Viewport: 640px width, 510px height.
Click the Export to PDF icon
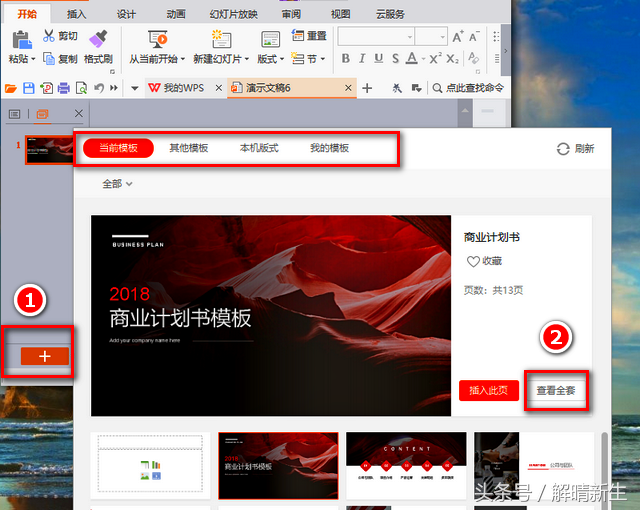point(46,88)
